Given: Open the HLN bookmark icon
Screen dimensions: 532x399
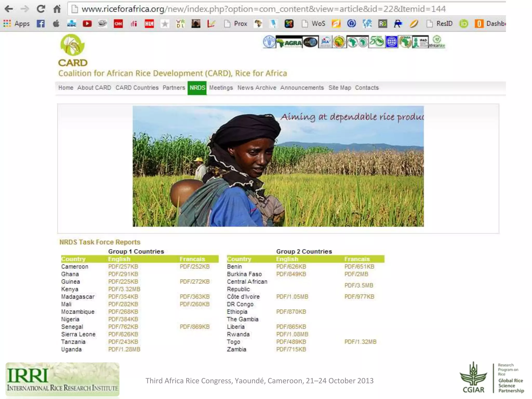Looking at the screenshot, I should pos(149,24).
